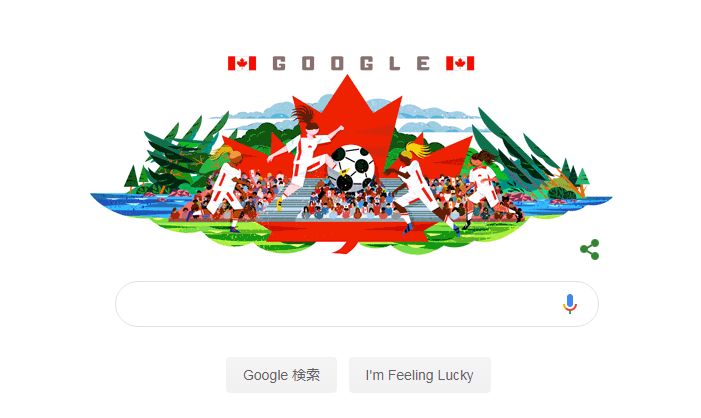Click the blue lake on the left side

tap(134, 205)
